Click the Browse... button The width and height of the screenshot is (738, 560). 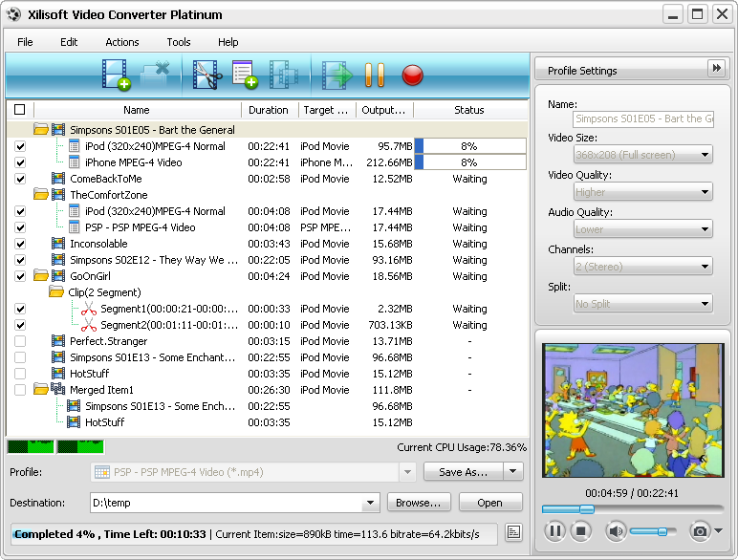(x=419, y=503)
